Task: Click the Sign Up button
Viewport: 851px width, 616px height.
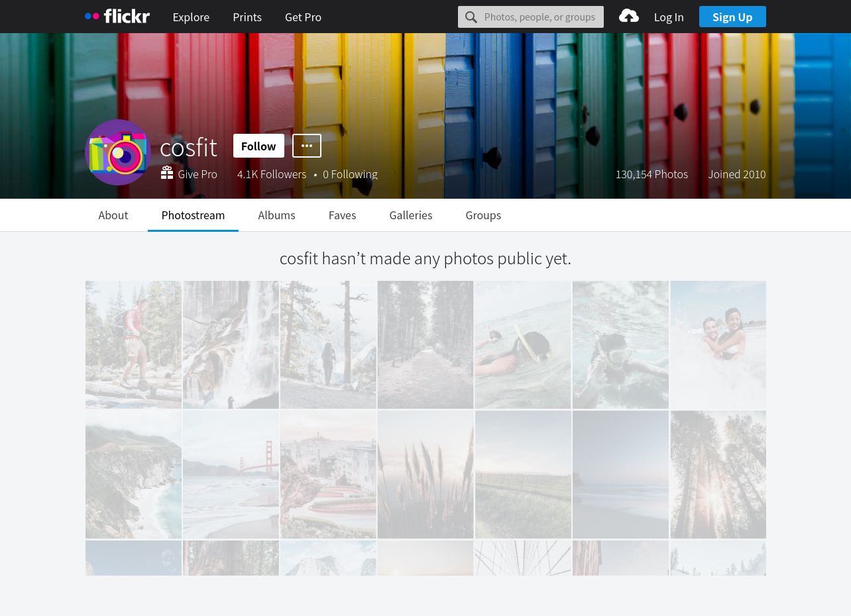Action: (732, 17)
